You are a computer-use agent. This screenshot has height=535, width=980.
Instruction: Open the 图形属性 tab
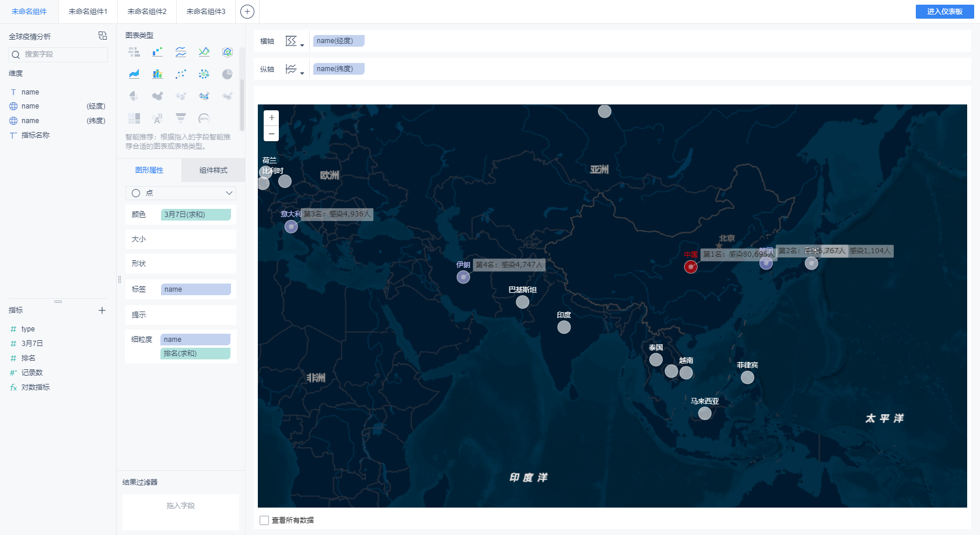pyautogui.click(x=149, y=170)
